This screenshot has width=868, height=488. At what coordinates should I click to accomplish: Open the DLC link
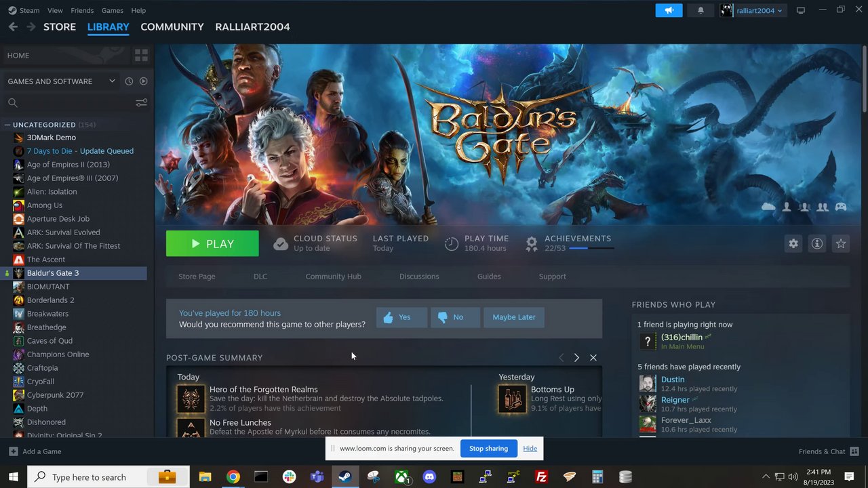tap(260, 277)
